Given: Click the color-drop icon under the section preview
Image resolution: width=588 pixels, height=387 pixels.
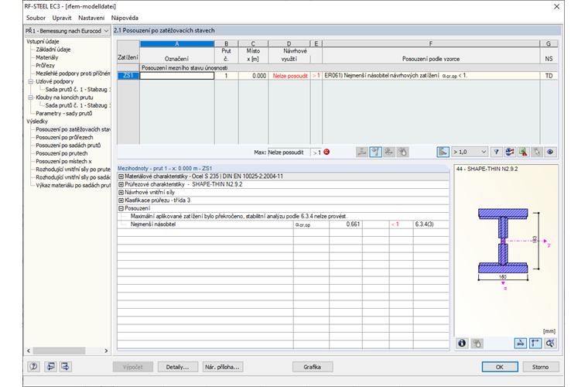Looking at the screenshot, I should [477, 343].
